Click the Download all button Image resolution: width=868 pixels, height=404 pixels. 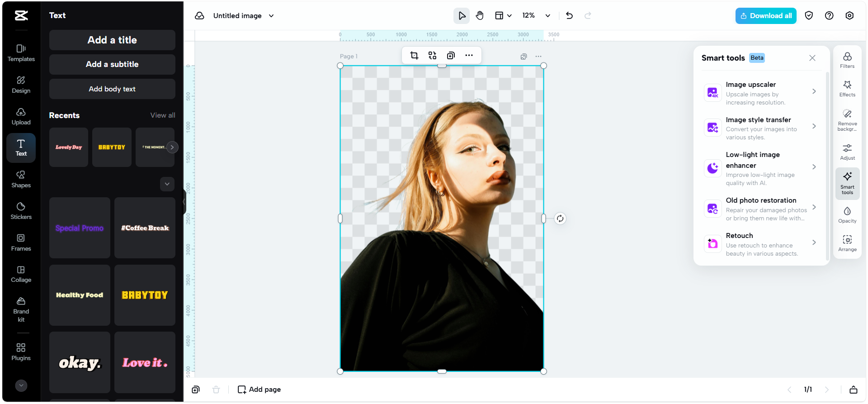[765, 16]
